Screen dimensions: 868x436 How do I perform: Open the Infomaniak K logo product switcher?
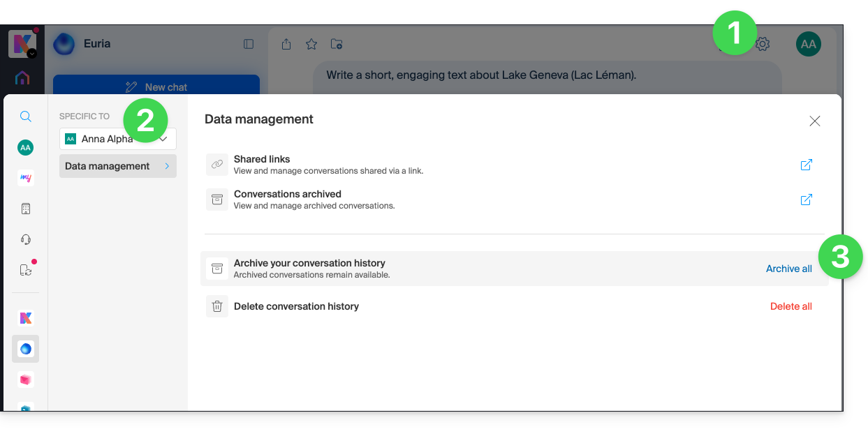coord(22,44)
